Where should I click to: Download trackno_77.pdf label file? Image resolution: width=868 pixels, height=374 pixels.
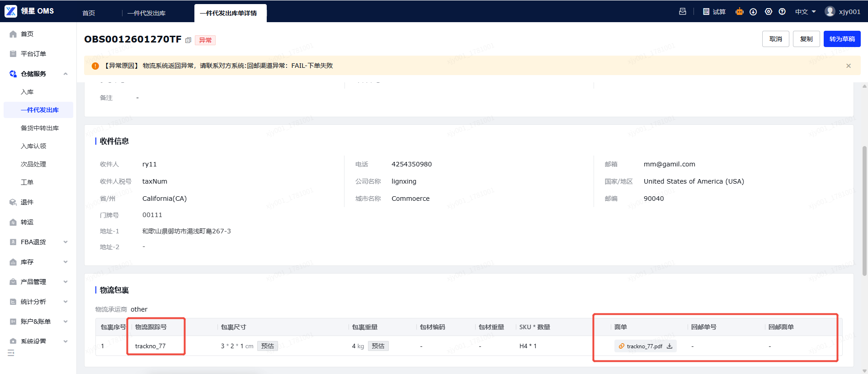tap(670, 346)
